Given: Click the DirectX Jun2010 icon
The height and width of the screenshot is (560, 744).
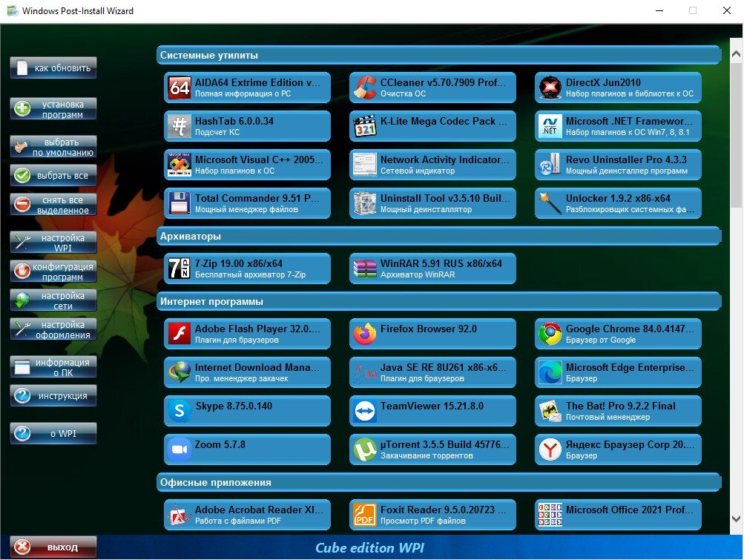Looking at the screenshot, I should 550,88.
